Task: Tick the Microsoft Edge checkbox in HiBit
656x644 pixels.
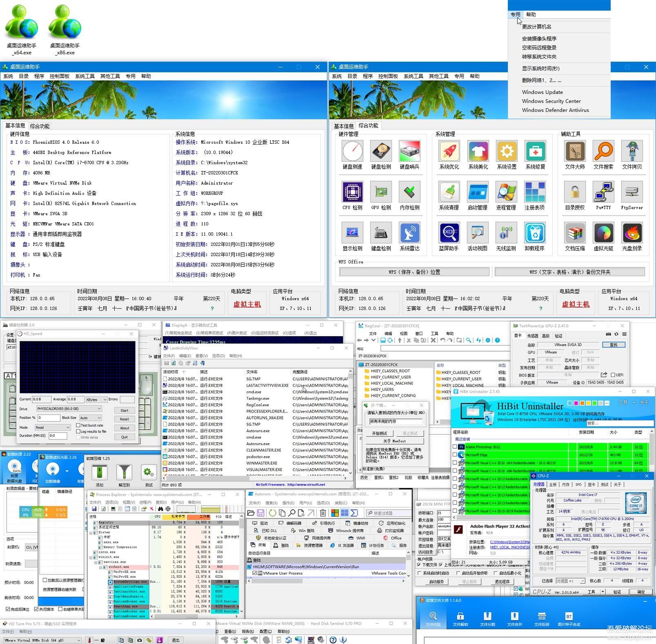Action: [455, 455]
